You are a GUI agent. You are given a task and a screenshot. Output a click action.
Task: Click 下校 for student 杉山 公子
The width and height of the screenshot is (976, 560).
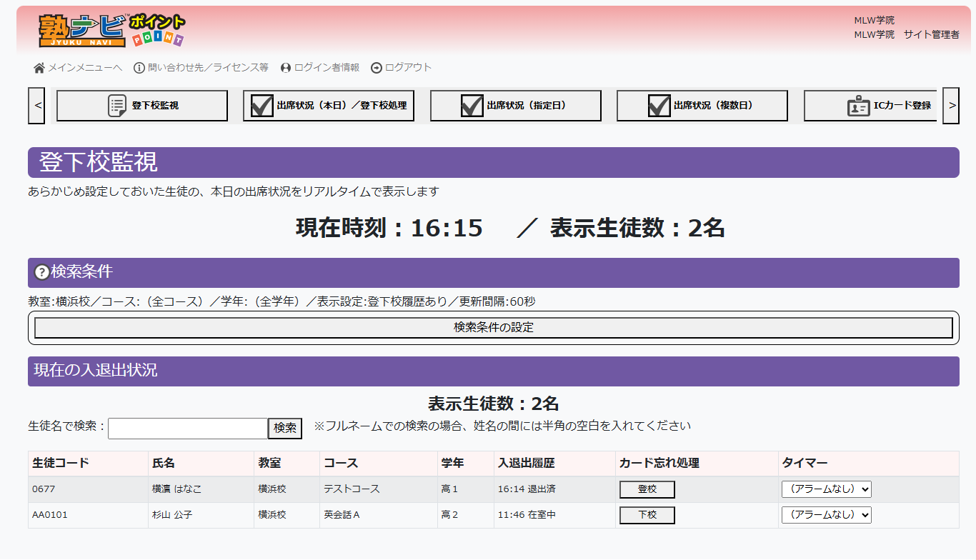[x=647, y=515]
